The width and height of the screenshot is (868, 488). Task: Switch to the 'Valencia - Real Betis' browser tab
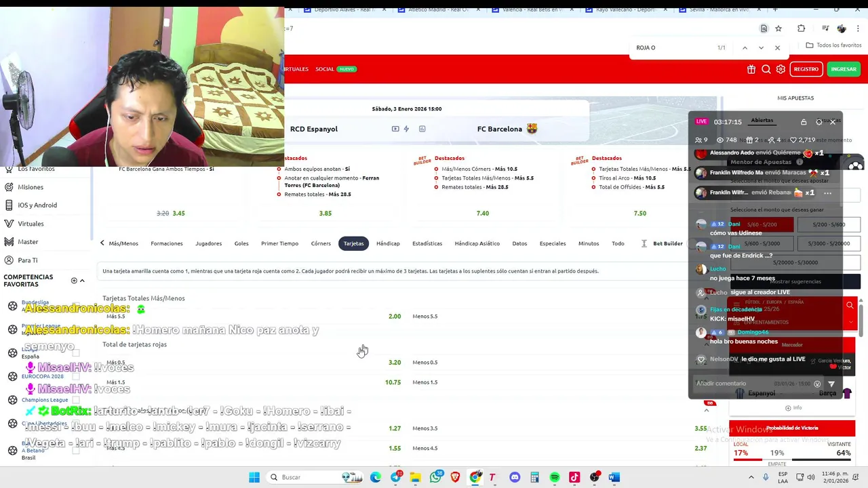530,9
